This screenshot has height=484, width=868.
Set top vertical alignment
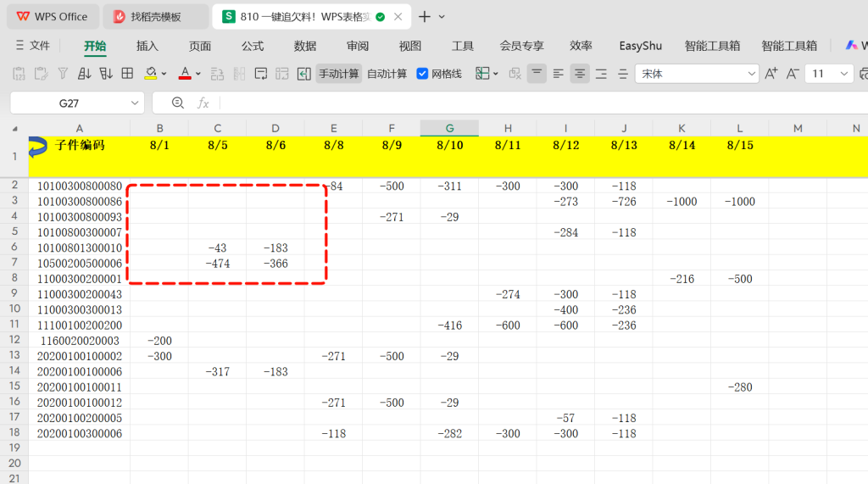(x=537, y=74)
